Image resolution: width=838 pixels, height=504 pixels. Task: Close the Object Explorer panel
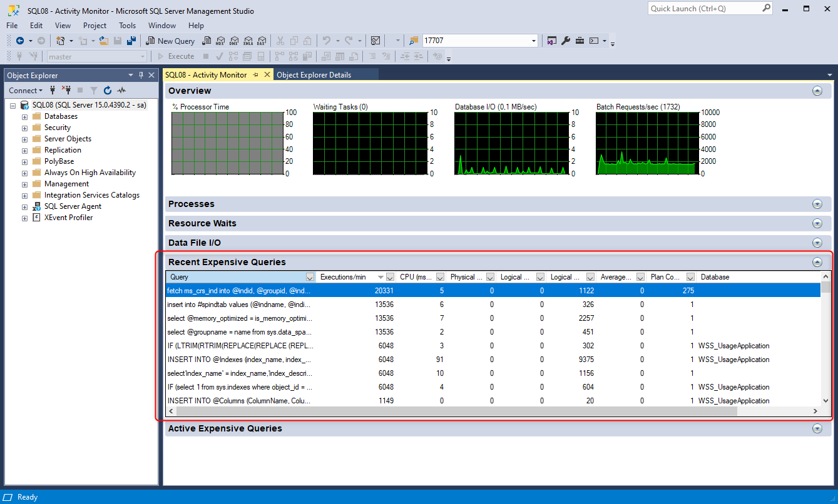[151, 75]
